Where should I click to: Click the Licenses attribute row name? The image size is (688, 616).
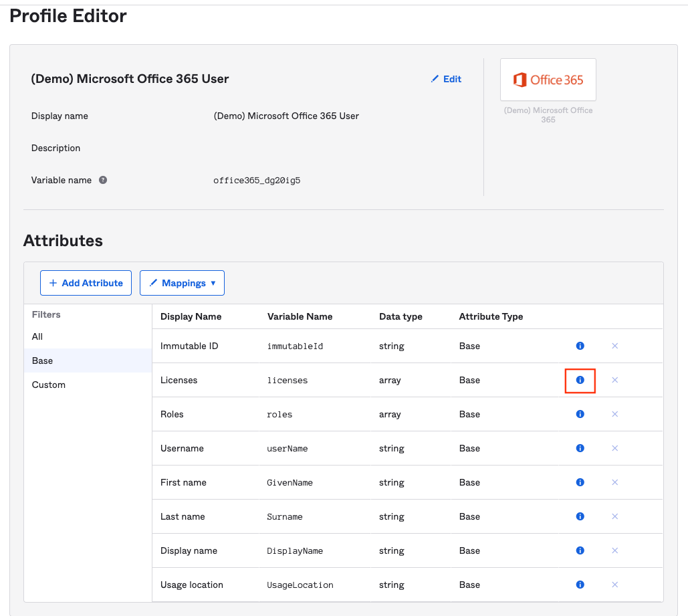[x=179, y=380]
